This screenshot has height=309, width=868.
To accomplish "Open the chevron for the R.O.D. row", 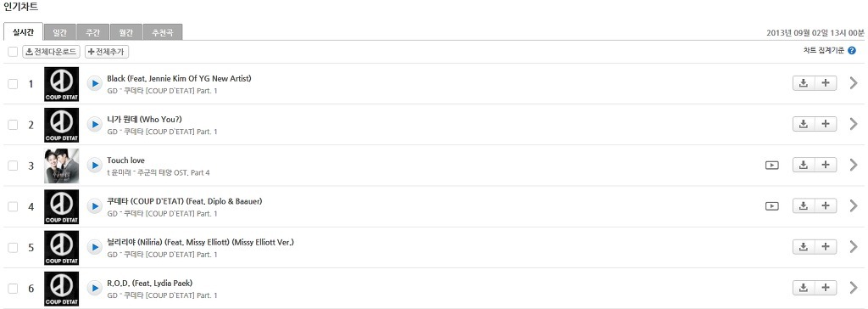I will pos(853,288).
